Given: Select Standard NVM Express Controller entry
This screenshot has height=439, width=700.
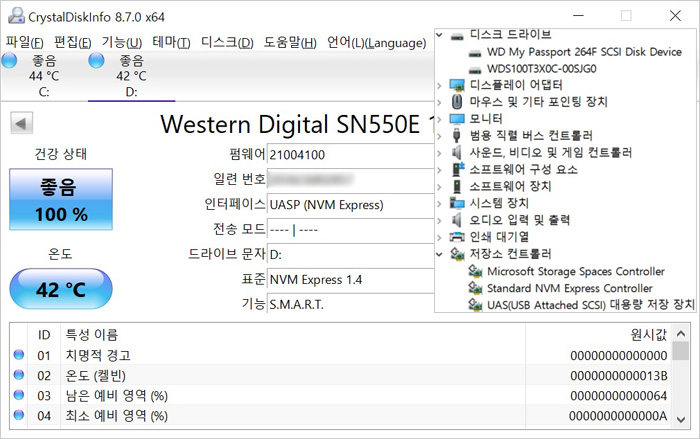Looking at the screenshot, I should point(570,288).
